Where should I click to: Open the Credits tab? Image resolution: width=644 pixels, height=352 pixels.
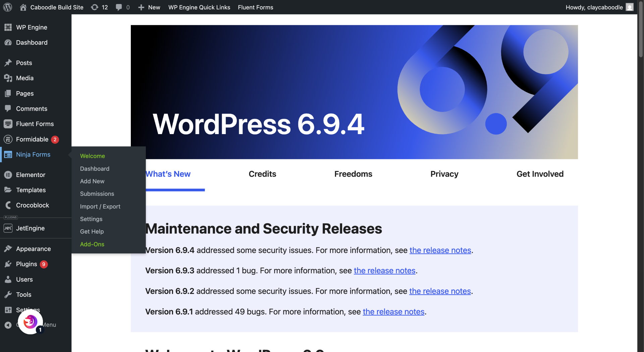262,174
